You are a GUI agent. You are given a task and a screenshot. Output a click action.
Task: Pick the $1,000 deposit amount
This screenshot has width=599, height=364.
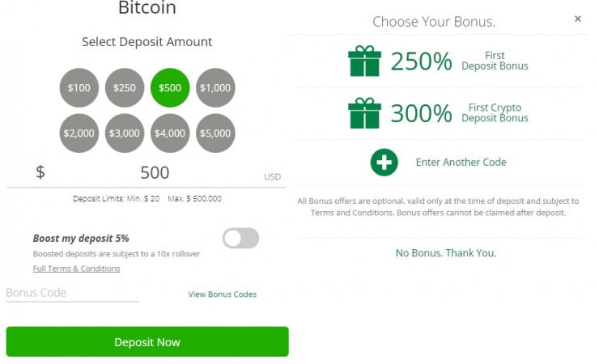(215, 87)
